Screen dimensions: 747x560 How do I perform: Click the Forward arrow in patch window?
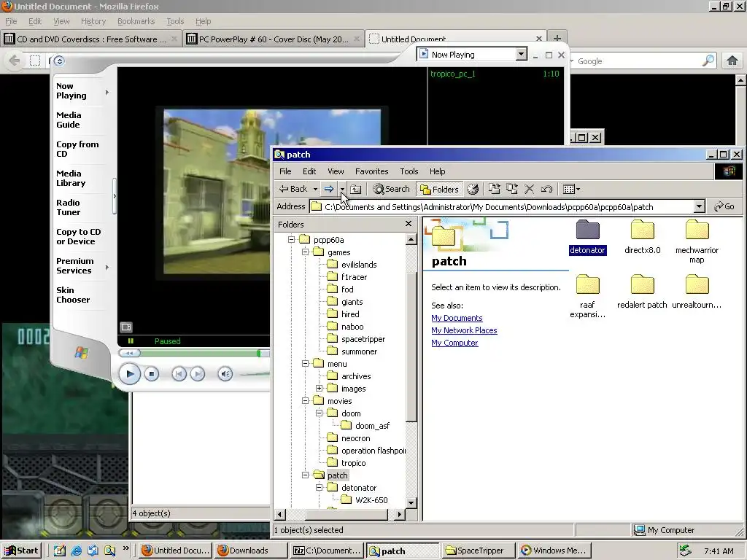[x=329, y=189]
